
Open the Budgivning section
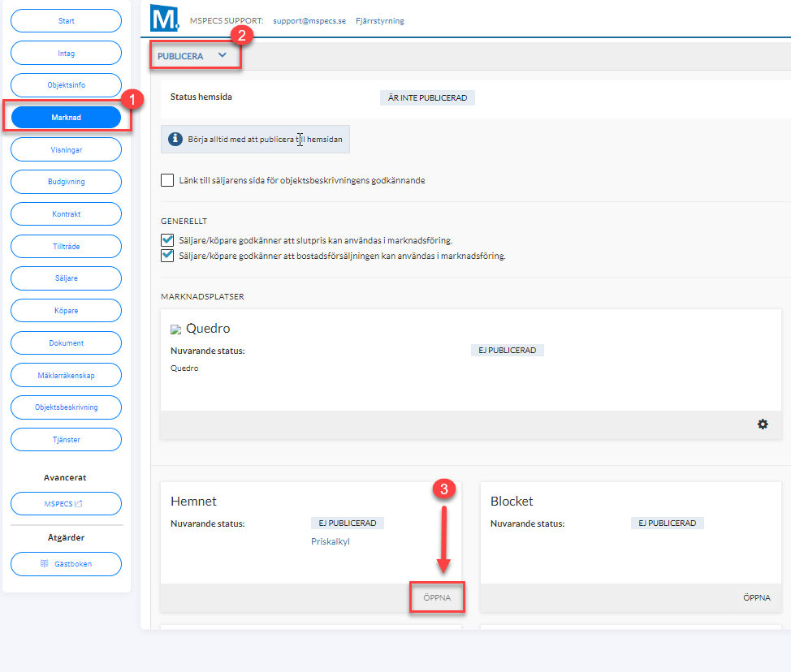coord(66,182)
